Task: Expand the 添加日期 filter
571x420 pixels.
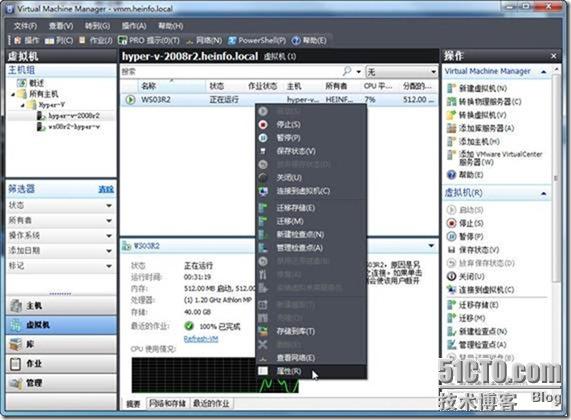Action: tap(109, 251)
